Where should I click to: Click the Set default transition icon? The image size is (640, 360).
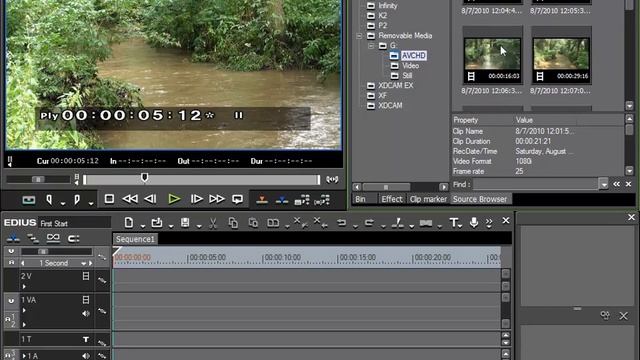click(426, 223)
